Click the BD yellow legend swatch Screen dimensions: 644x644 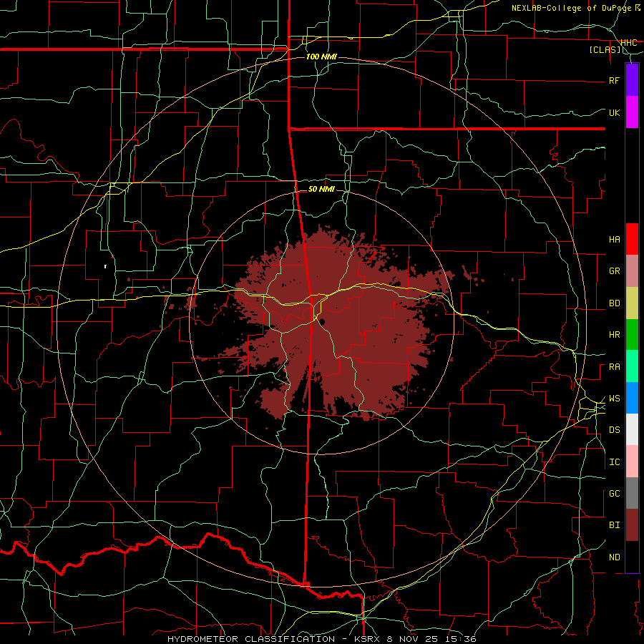click(632, 303)
